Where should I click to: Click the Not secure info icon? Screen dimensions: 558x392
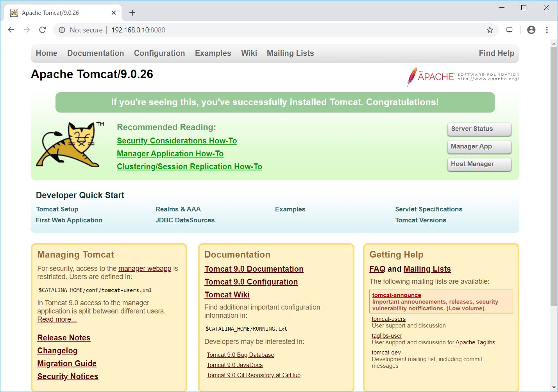pyautogui.click(x=62, y=30)
